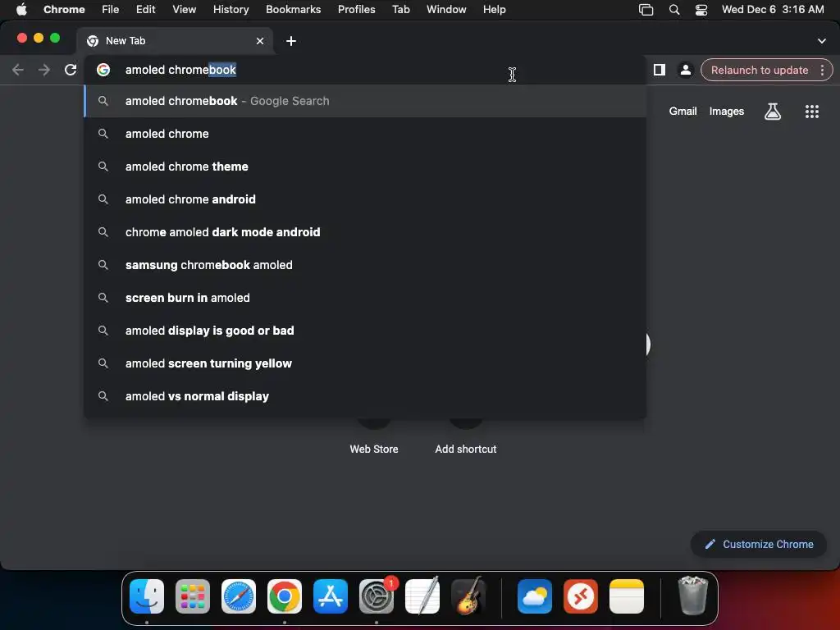This screenshot has width=840, height=630.
Task: Open the Apple menu
Action: pyautogui.click(x=21, y=10)
